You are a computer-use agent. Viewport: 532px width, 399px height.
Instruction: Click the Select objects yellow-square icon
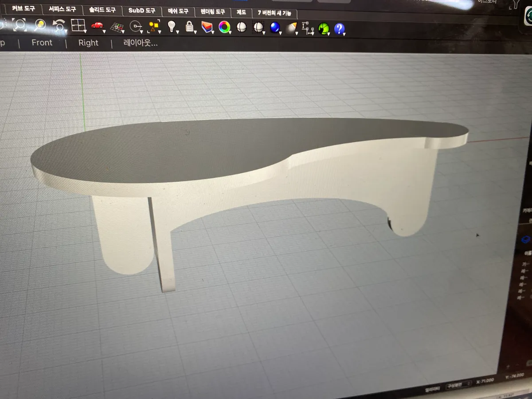[154, 27]
